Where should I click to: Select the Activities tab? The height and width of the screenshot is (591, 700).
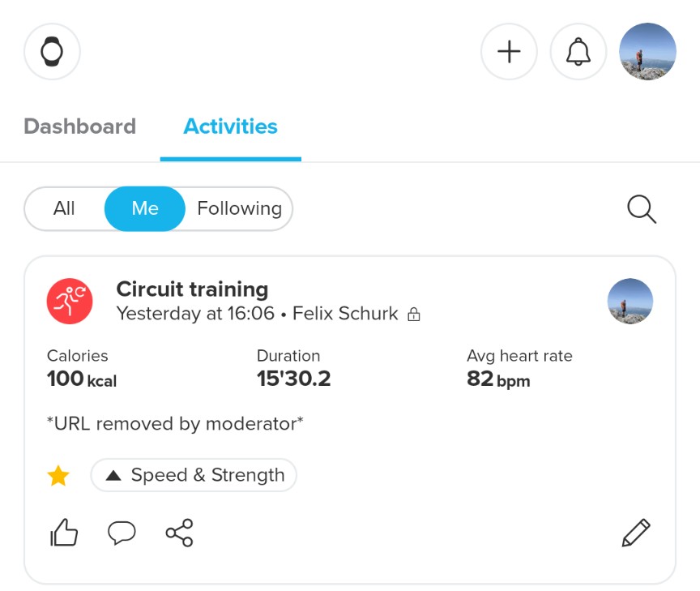point(230,126)
